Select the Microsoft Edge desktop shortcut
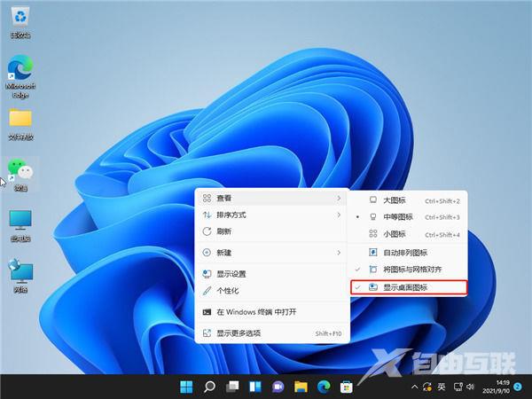The width and height of the screenshot is (532, 399). [20, 76]
